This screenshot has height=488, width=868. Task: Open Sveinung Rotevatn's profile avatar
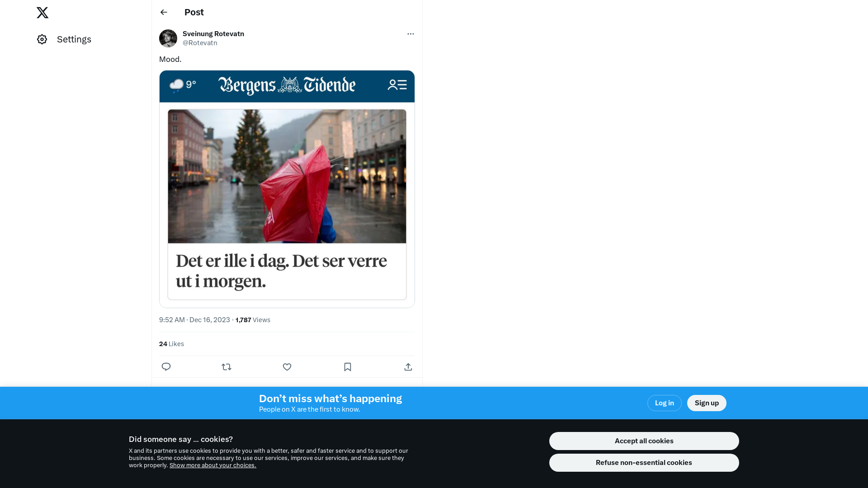pyautogui.click(x=168, y=38)
